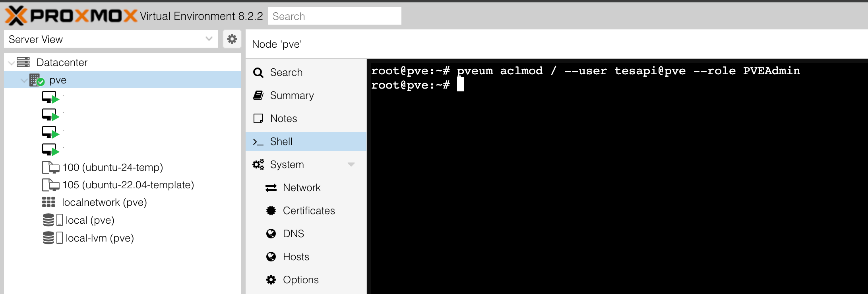Image resolution: width=868 pixels, height=294 pixels.
Task: Click the Proxmox logo icon
Action: pos(16,16)
